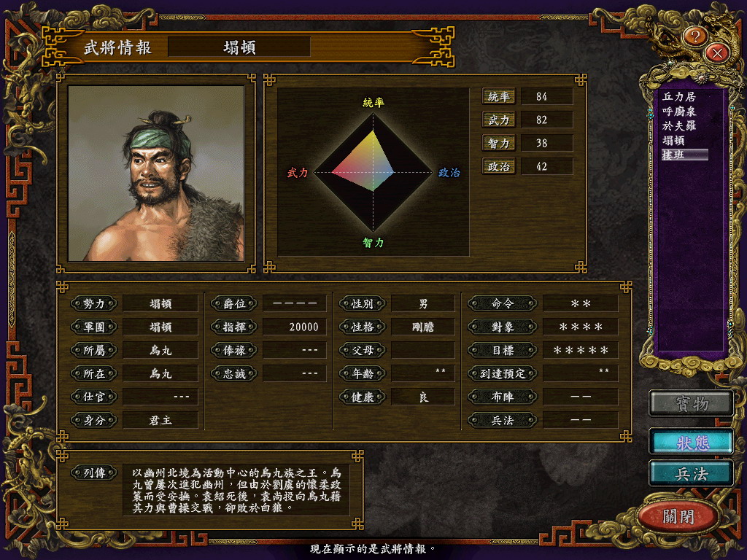This screenshot has height=560, width=747.
Task: Click the officer portrait image
Action: [156, 174]
